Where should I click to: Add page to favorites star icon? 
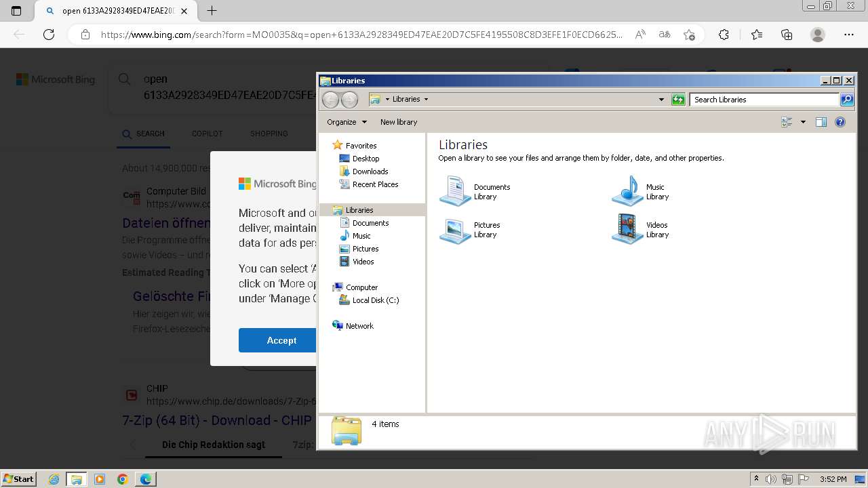pos(690,35)
